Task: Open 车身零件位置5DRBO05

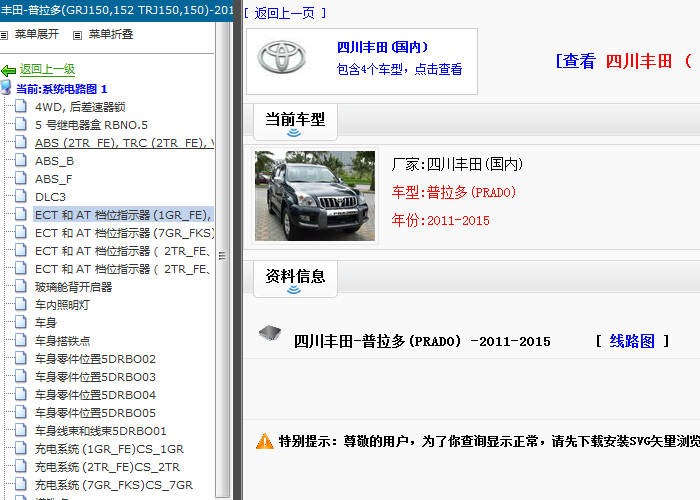Action: tap(96, 413)
